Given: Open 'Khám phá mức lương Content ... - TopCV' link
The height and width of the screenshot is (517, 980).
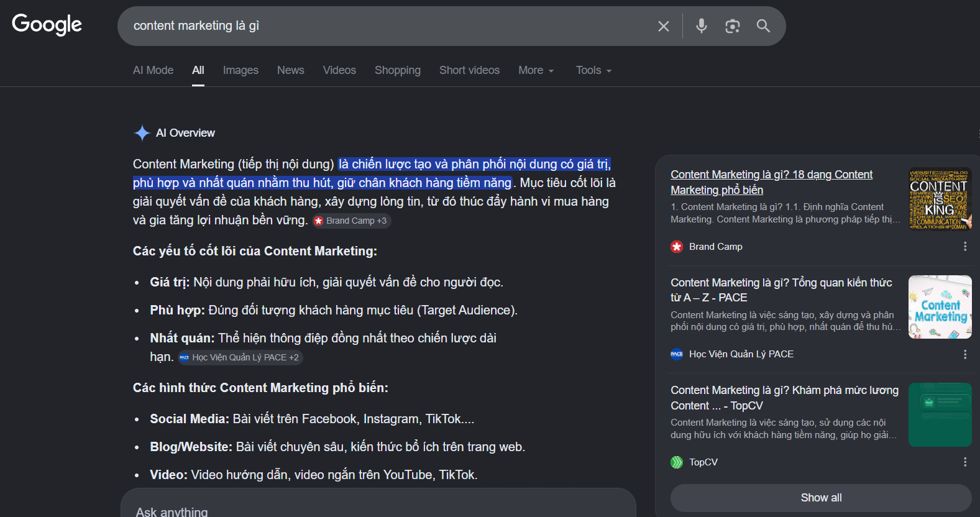Looking at the screenshot, I should coord(784,398).
